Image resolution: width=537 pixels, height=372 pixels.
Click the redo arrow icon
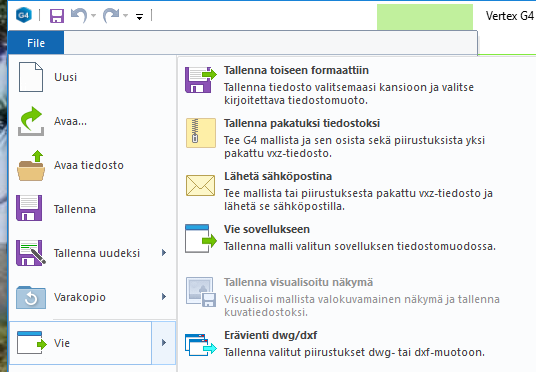tap(111, 15)
